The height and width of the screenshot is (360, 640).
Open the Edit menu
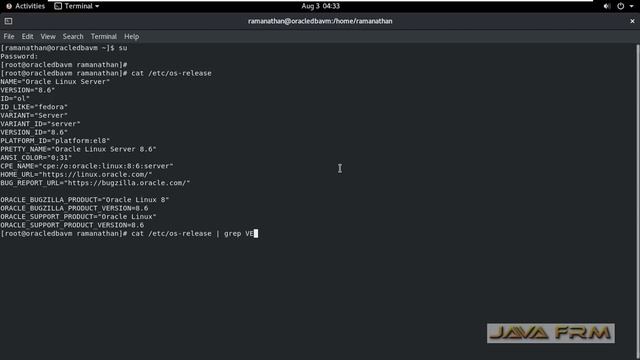(x=27, y=36)
